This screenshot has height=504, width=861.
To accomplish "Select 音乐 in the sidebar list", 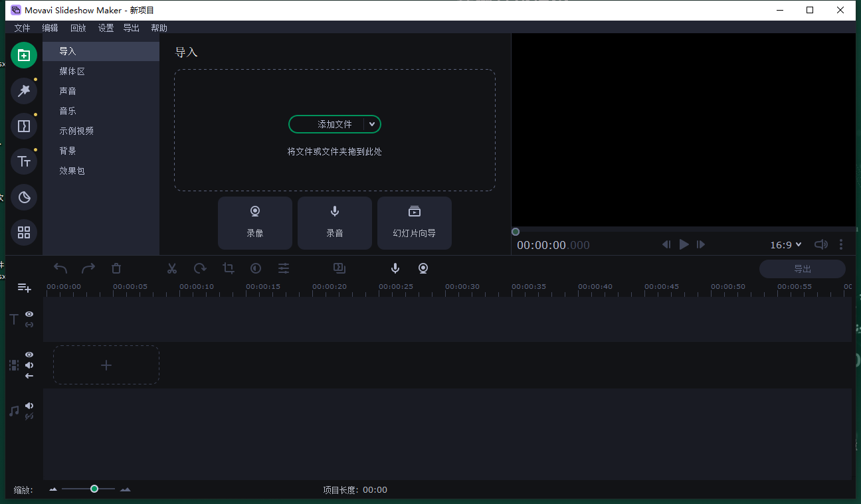I will pyautogui.click(x=101, y=111).
